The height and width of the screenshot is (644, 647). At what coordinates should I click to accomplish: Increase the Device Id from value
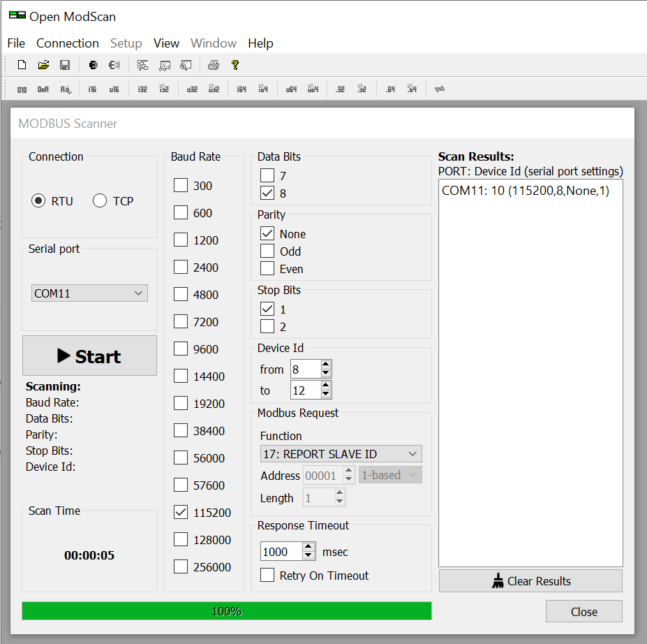pyautogui.click(x=325, y=365)
